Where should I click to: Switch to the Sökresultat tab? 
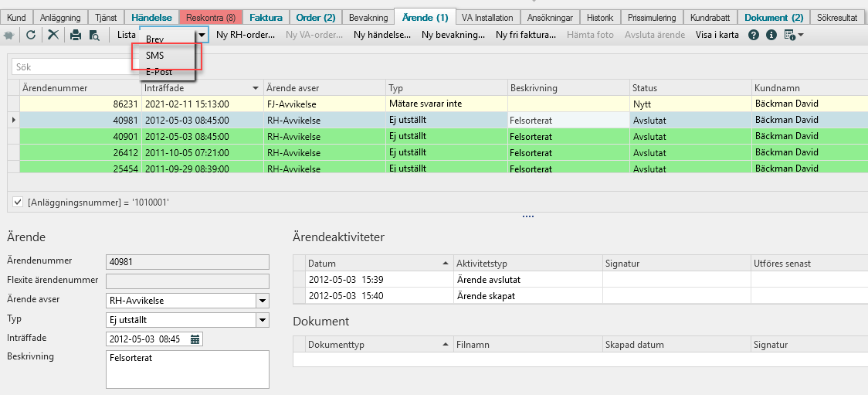(839, 18)
